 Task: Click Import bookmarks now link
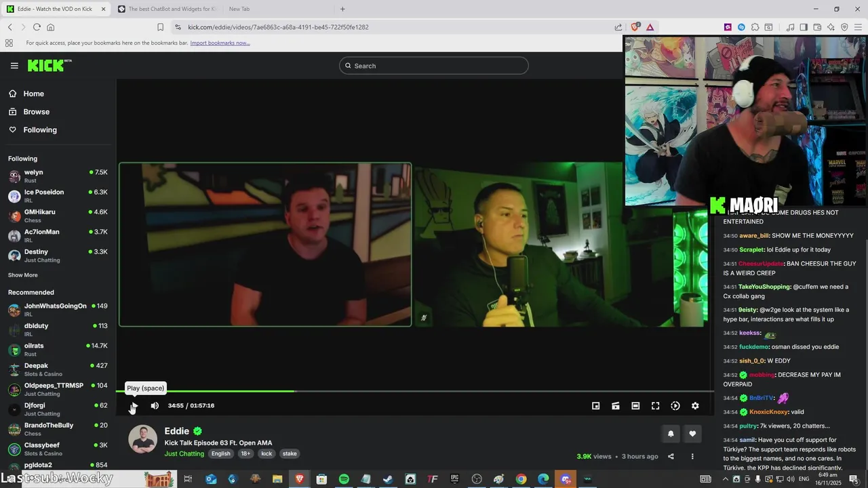pyautogui.click(x=220, y=43)
